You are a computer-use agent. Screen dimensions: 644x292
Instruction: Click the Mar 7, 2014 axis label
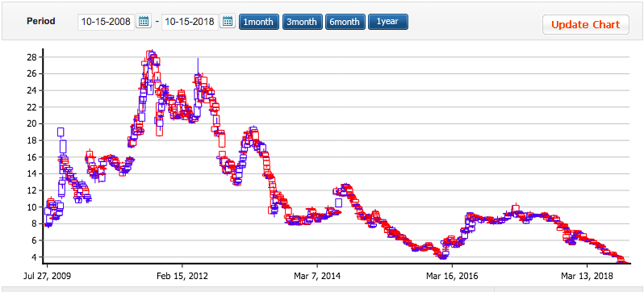point(317,276)
